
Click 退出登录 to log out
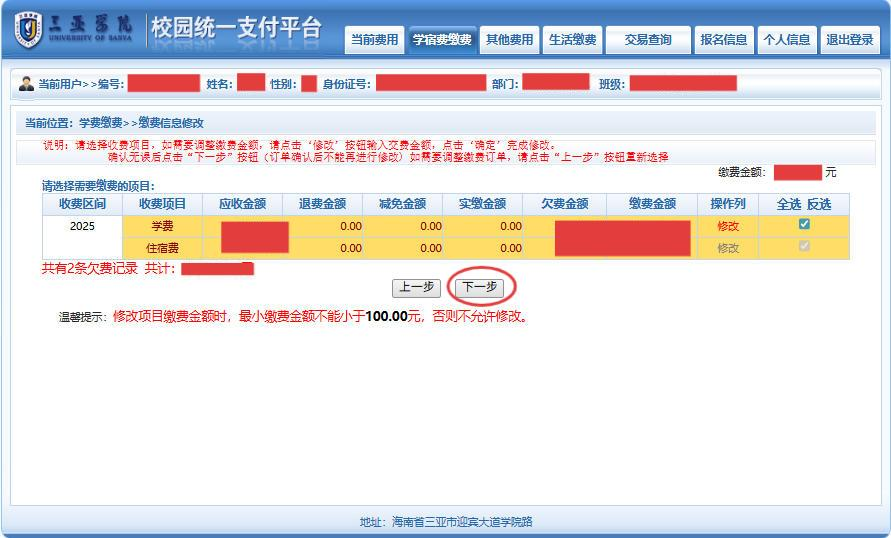pyautogui.click(x=849, y=40)
